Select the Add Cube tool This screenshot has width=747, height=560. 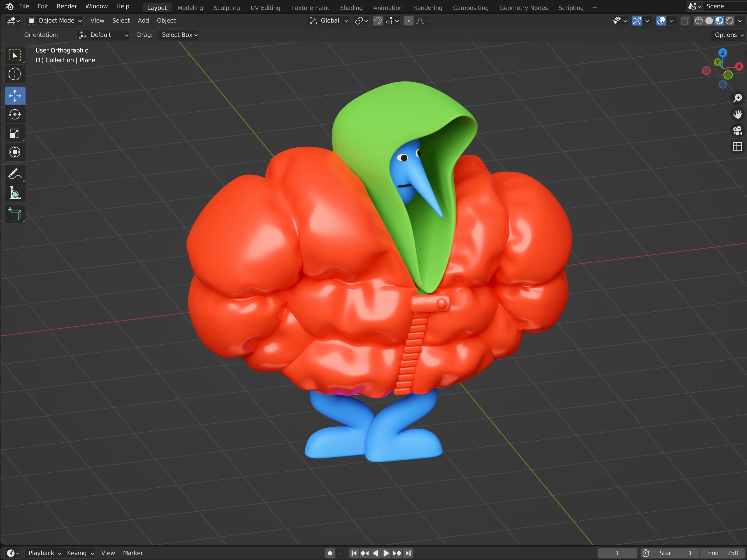point(15,214)
